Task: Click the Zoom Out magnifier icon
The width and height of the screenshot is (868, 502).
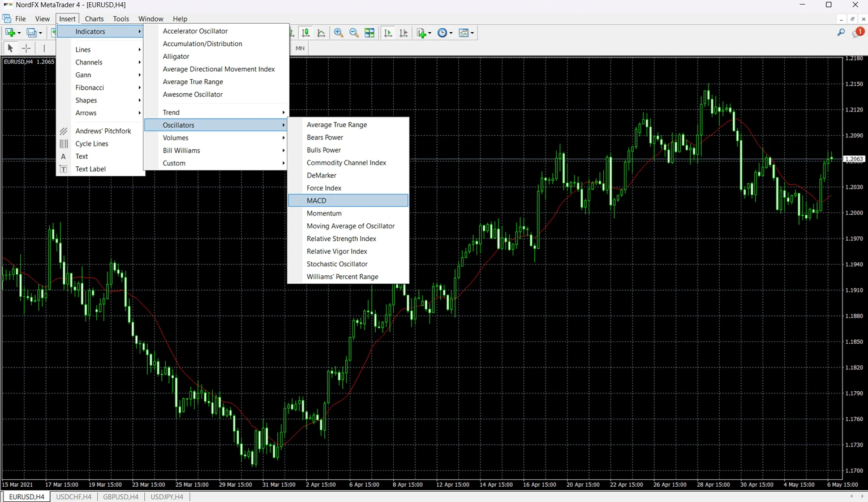Action: (x=354, y=33)
